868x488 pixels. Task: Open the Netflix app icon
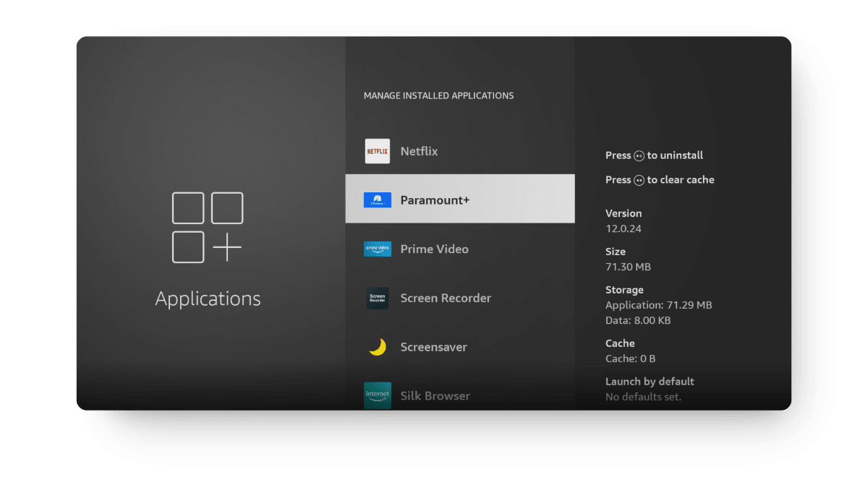377,151
